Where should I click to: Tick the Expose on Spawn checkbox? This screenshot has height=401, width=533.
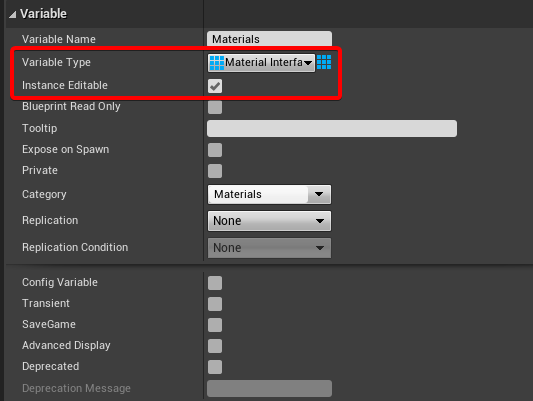[215, 150]
